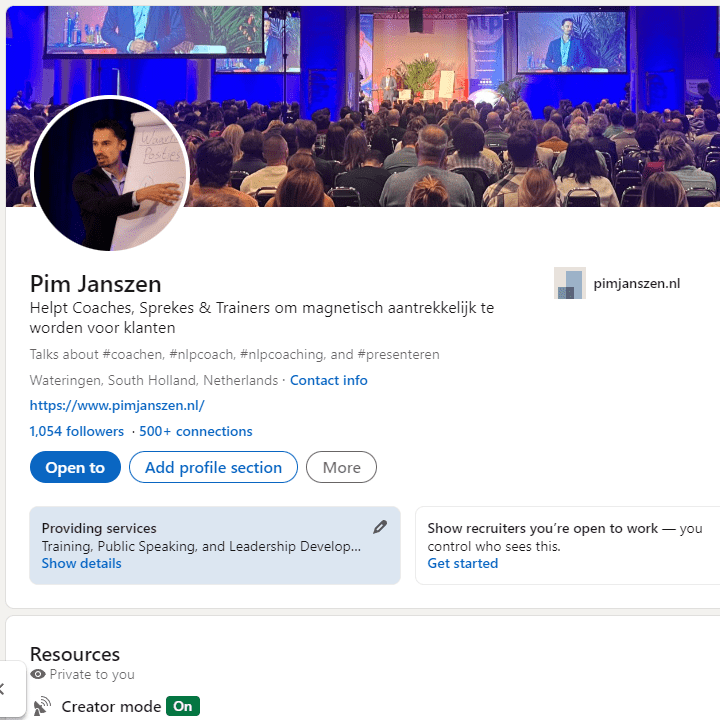This screenshot has height=720, width=720.
Task: Click Add profile section button
Action: 214,467
